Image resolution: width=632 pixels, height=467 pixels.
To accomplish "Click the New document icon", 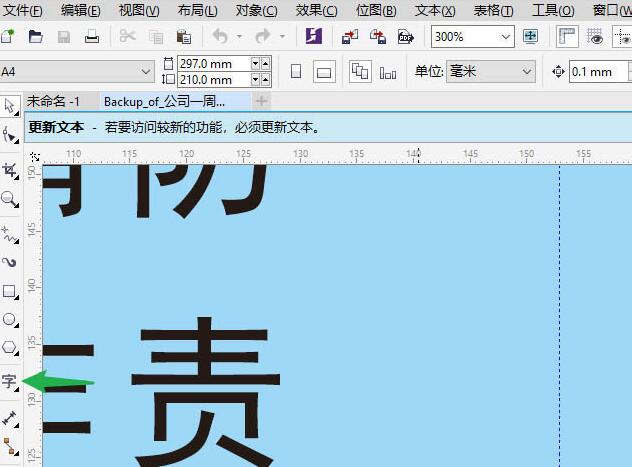I will [x=8, y=37].
